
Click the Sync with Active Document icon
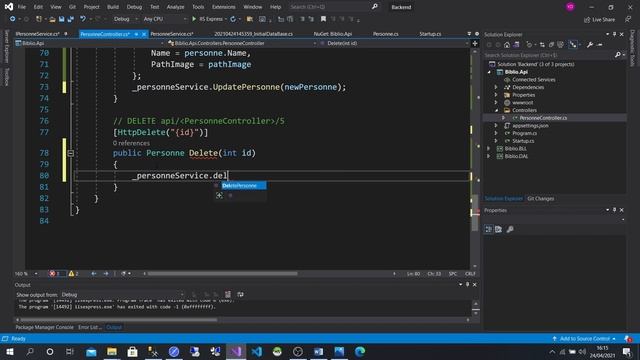542,45
